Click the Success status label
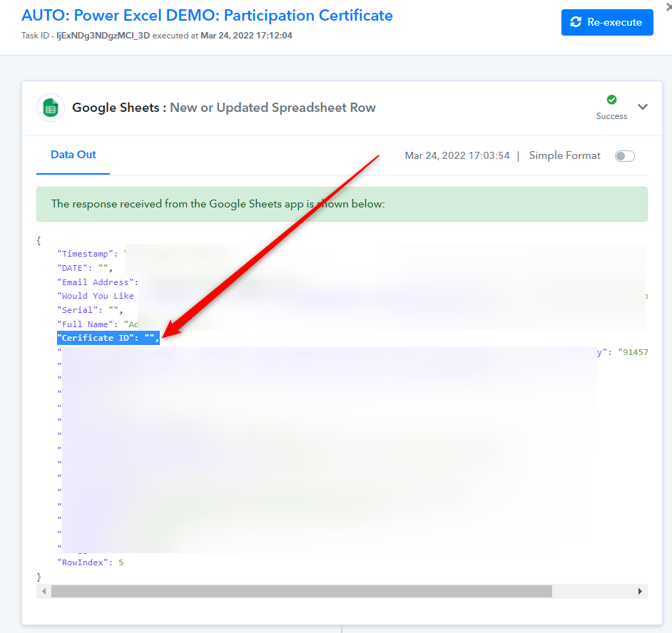 tap(611, 116)
